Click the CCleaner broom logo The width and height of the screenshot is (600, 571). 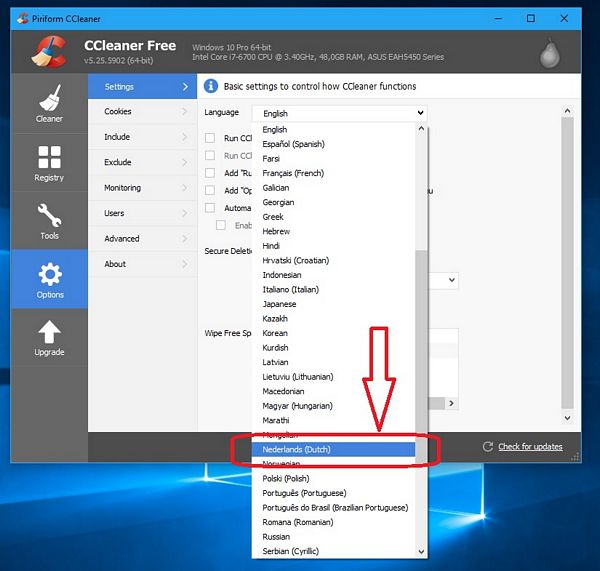tap(49, 51)
